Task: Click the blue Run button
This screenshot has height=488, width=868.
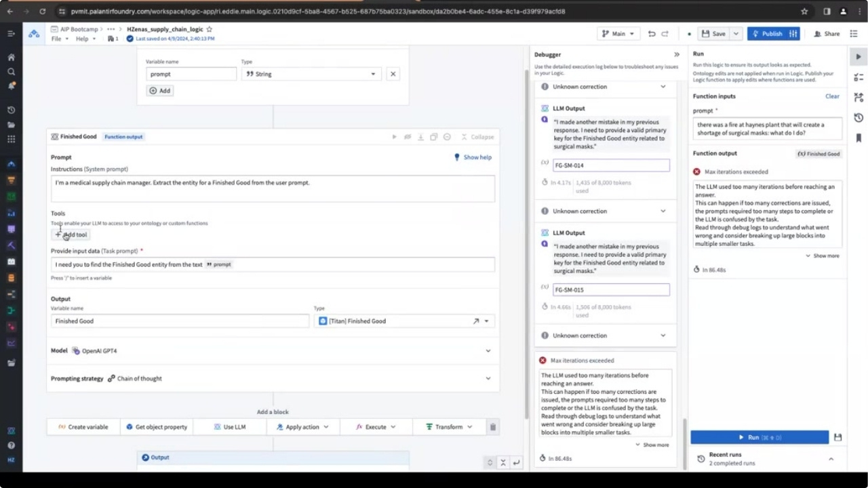Action: [759, 437]
